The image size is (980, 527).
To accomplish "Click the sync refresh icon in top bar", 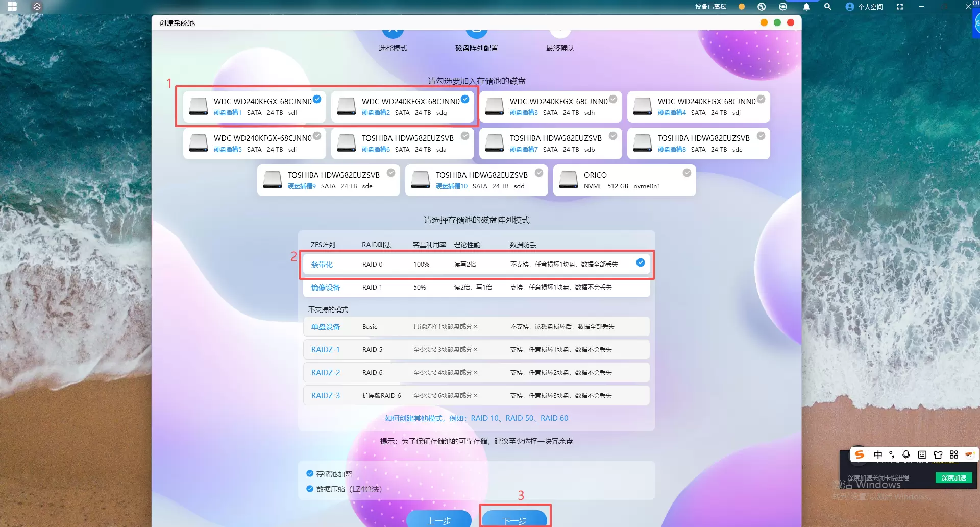I will click(783, 7).
